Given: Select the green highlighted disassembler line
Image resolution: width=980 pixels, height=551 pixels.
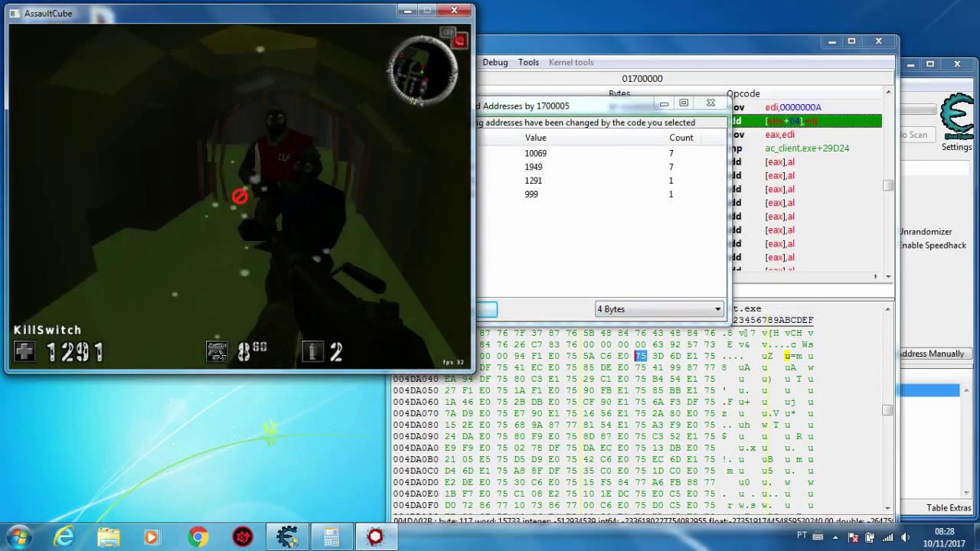Looking at the screenshot, I should click(806, 121).
